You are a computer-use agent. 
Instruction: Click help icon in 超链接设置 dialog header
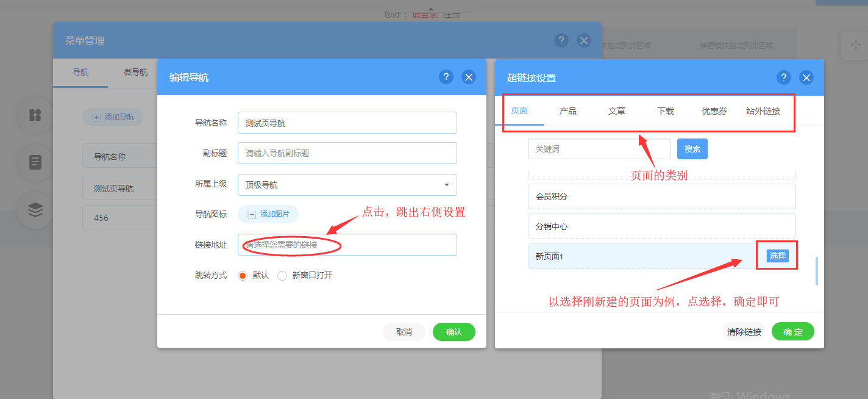click(x=784, y=77)
